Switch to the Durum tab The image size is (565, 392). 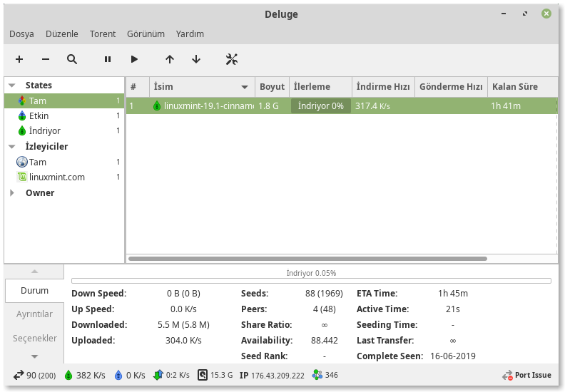pyautogui.click(x=34, y=291)
